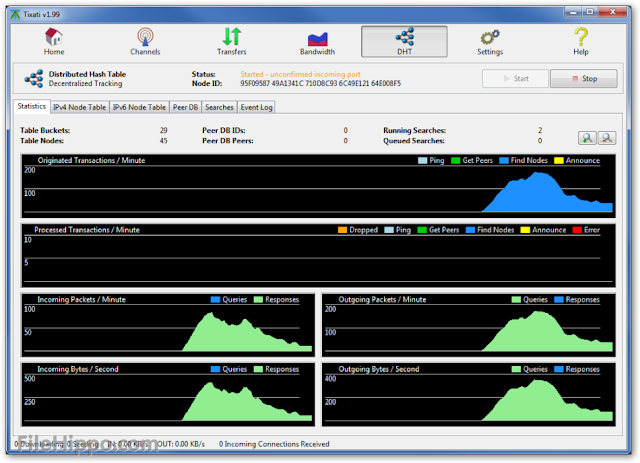Click Responses swatch in Outgoing Packets legend
The width and height of the screenshot is (640, 463).
pos(559,300)
